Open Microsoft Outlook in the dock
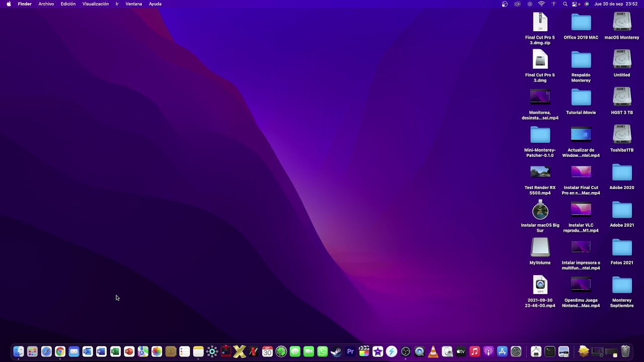The image size is (644, 362). (88, 352)
